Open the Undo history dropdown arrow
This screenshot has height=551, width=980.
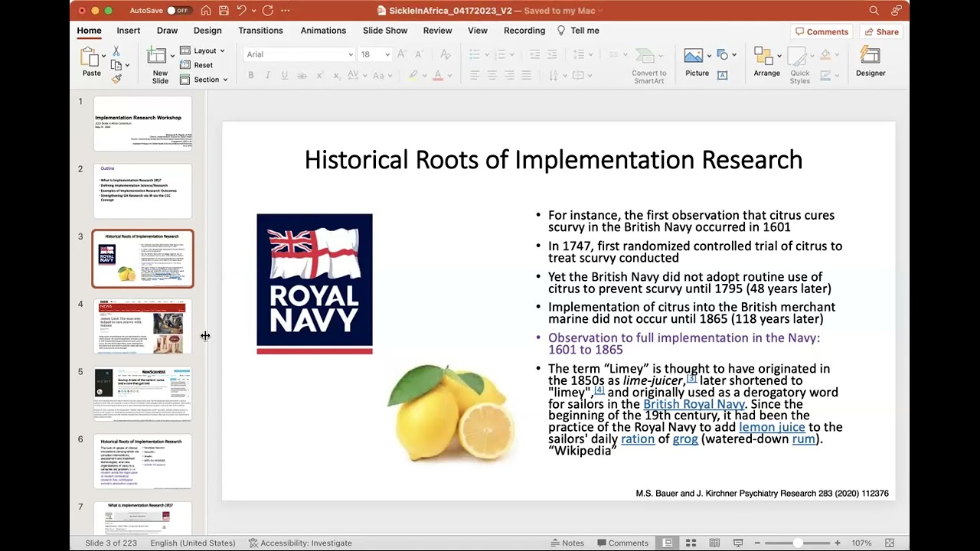[253, 11]
